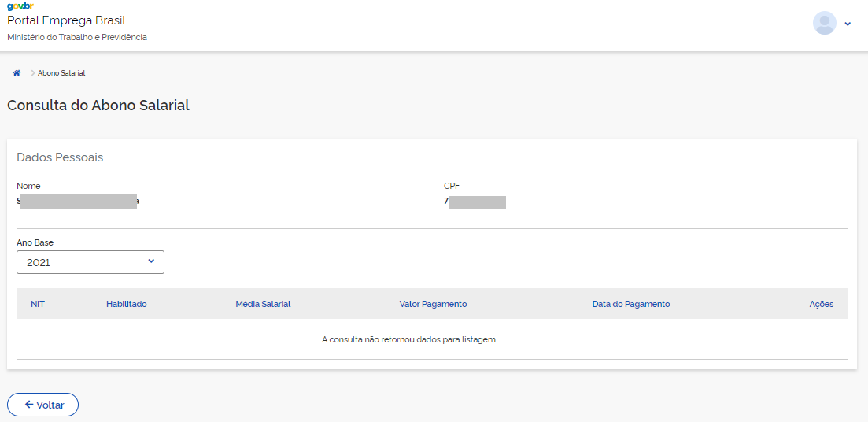The image size is (868, 422).
Task: Click the gov.br logo
Action: tap(20, 6)
